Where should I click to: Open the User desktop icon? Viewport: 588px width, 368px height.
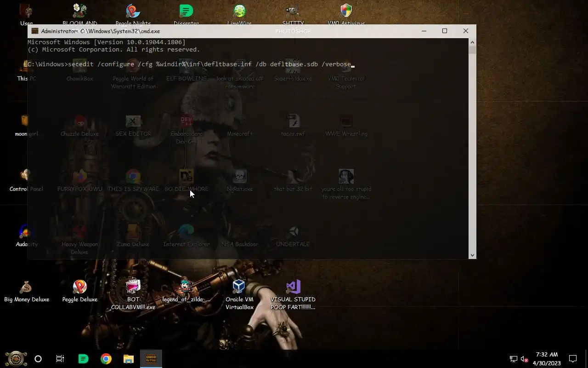click(26, 14)
